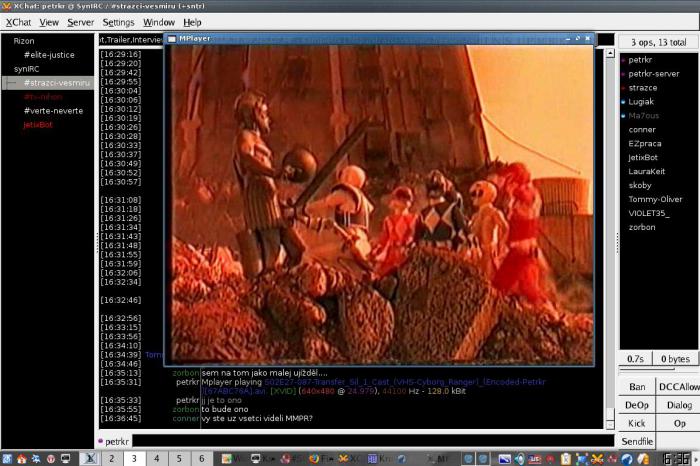The height and width of the screenshot is (466, 700).
Task: Open the Window menu
Action: point(158,22)
